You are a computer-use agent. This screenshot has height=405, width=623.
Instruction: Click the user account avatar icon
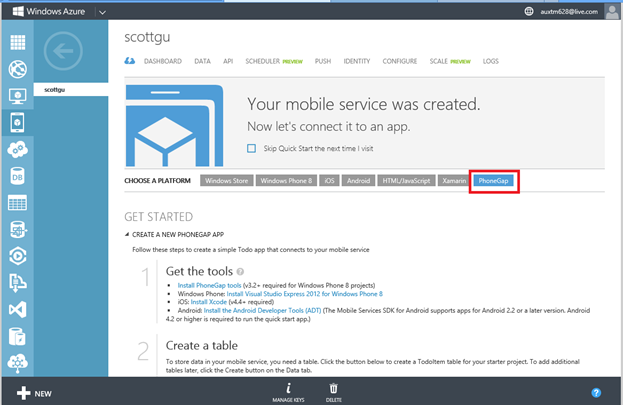coord(610,11)
